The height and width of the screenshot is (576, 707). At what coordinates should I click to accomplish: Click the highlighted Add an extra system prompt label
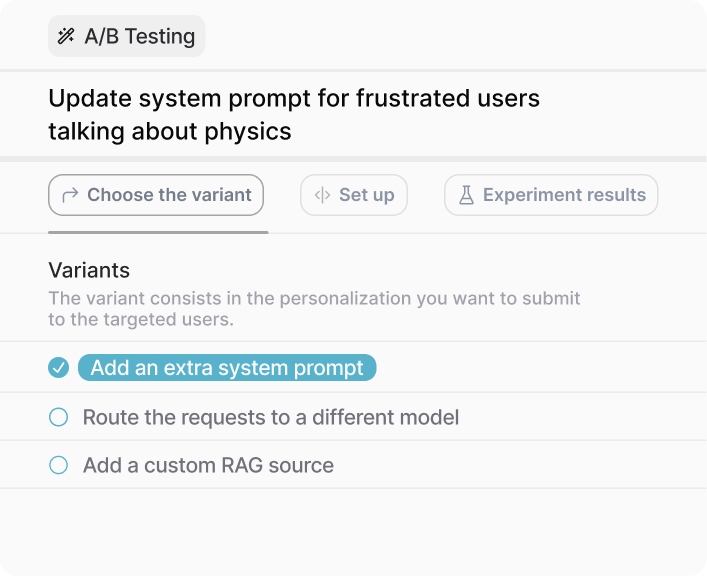point(227,368)
